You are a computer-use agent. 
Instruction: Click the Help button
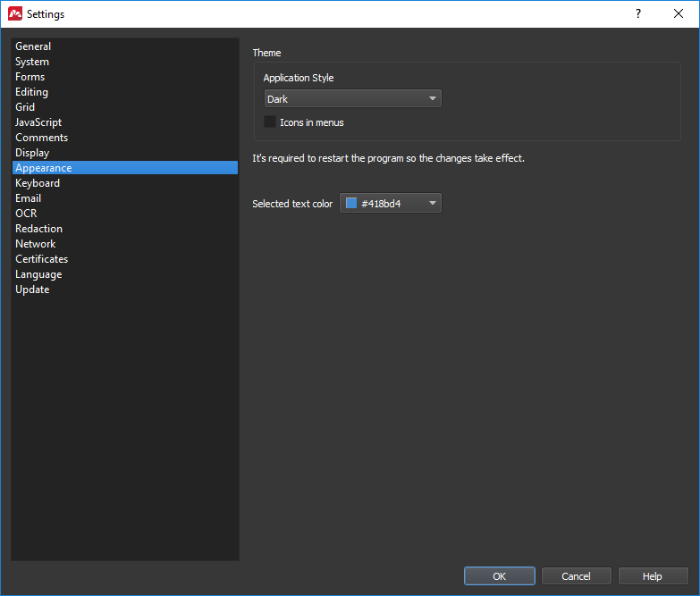[653, 576]
